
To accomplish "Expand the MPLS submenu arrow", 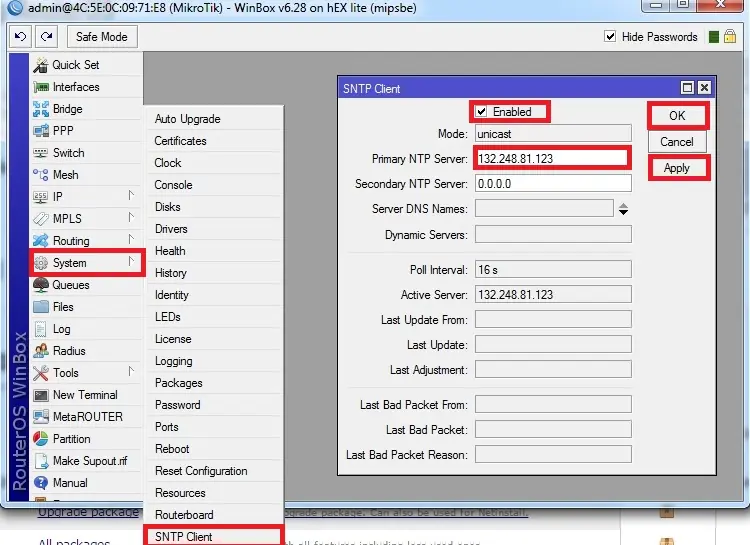I will 131,218.
